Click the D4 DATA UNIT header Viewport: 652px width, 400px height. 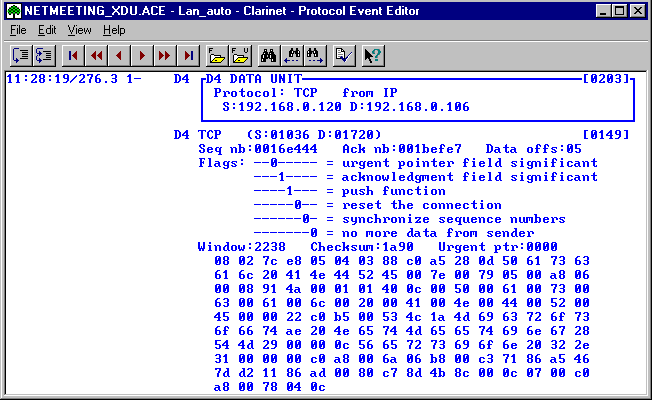(254, 79)
